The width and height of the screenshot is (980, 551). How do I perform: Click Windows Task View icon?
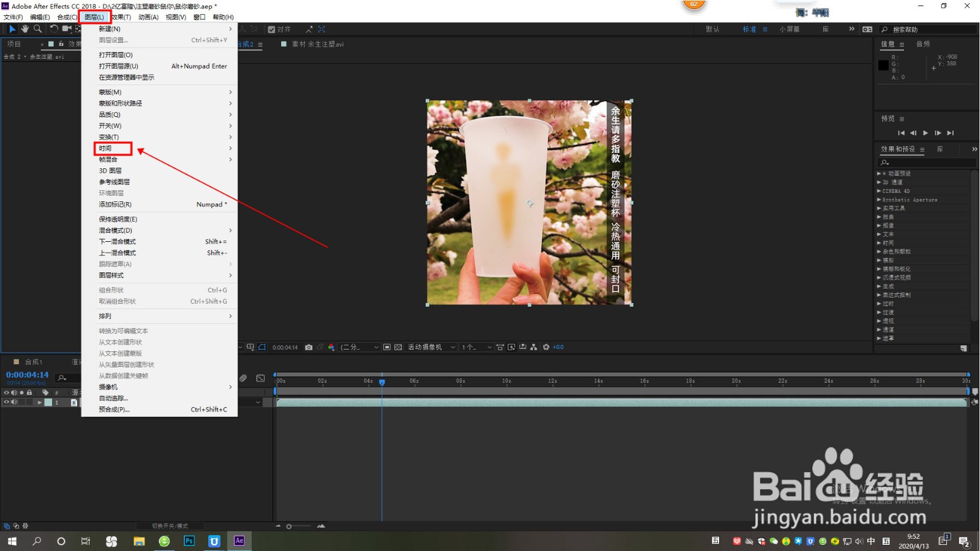(86, 541)
